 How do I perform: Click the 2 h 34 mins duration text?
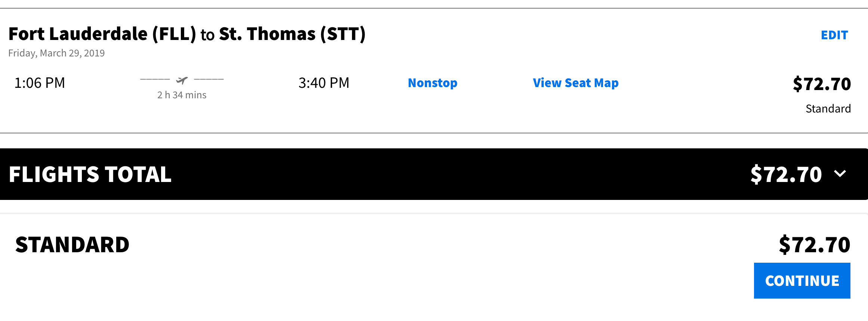tap(182, 95)
